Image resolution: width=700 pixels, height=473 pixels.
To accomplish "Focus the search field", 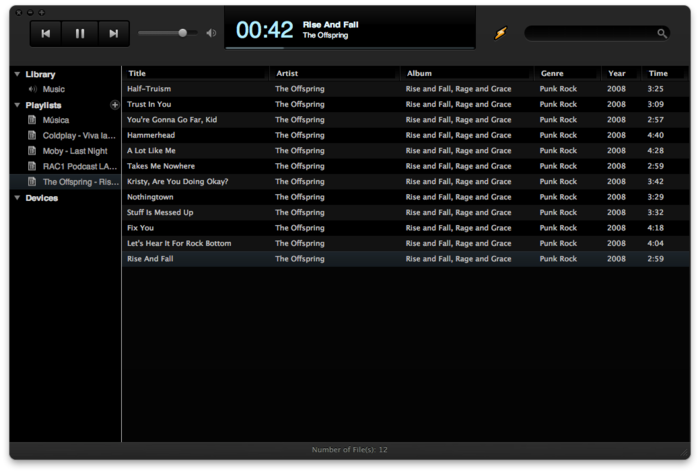I will point(597,33).
